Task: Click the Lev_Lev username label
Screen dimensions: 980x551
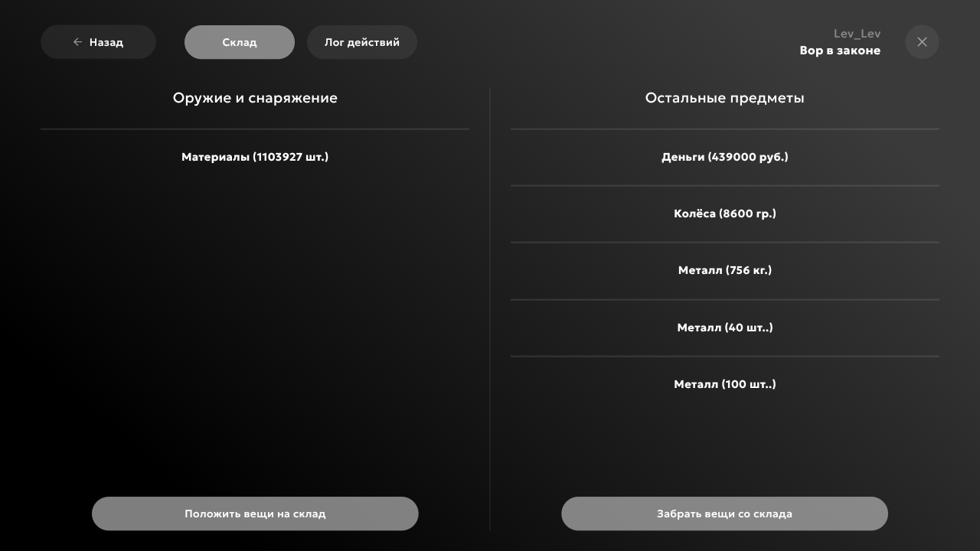Action: 857,34
